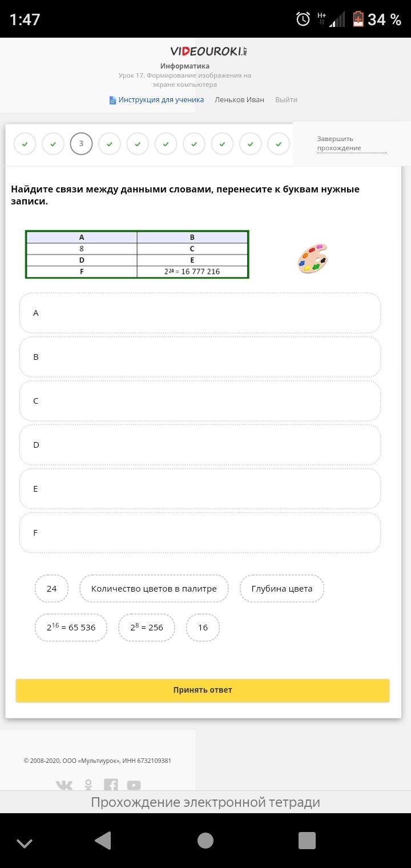Tap the hide keyboard down chevron
Image resolution: width=411 pixels, height=868 pixels.
[25, 843]
